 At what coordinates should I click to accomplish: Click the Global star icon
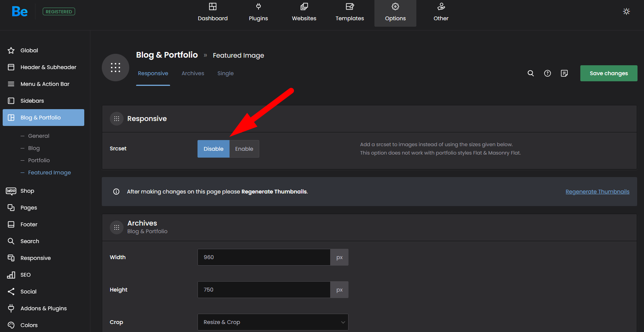(x=11, y=50)
